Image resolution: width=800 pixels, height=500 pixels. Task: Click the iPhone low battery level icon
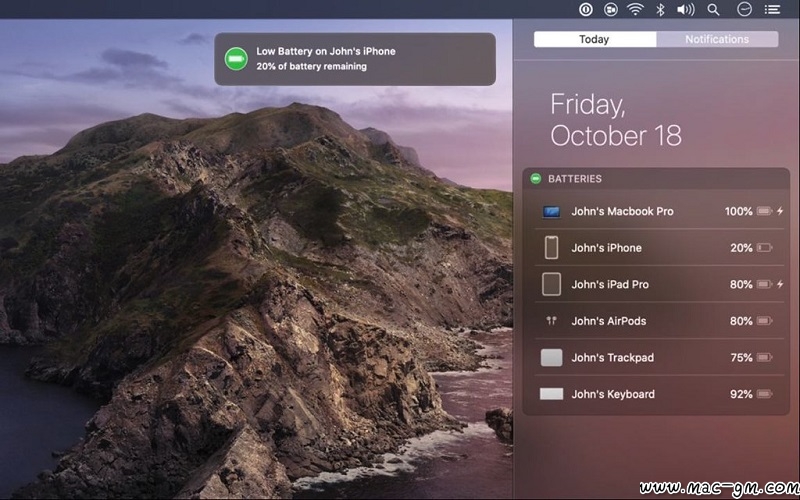pyautogui.click(x=764, y=248)
